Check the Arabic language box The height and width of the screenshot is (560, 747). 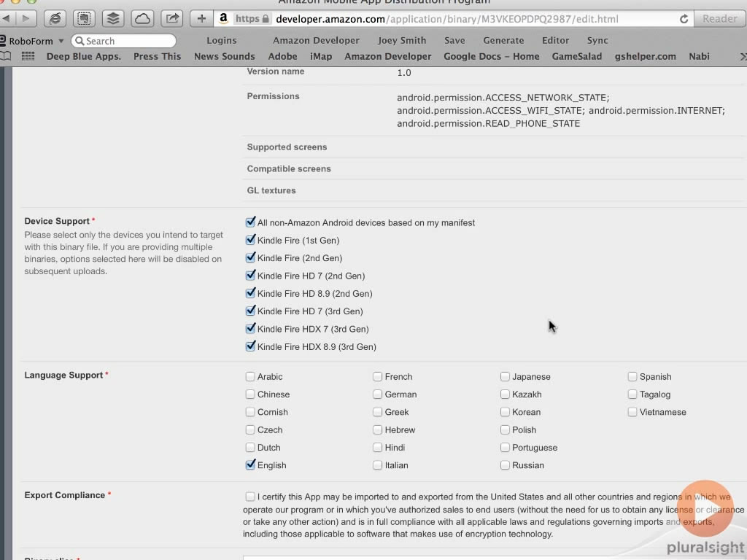pyautogui.click(x=250, y=377)
